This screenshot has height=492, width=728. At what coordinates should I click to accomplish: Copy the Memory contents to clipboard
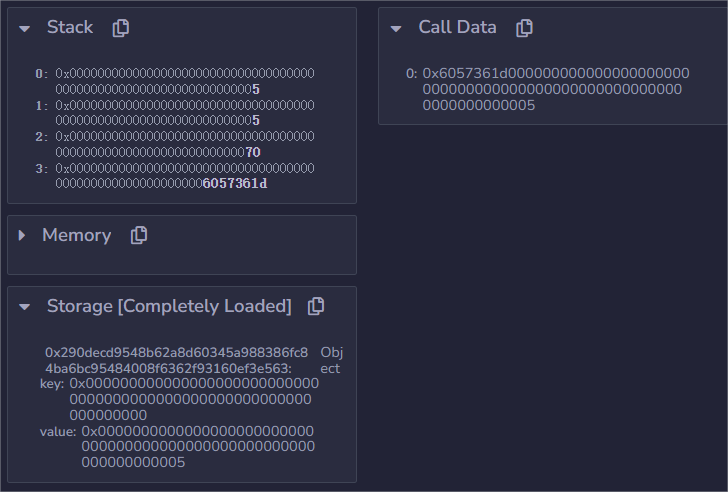(x=139, y=235)
